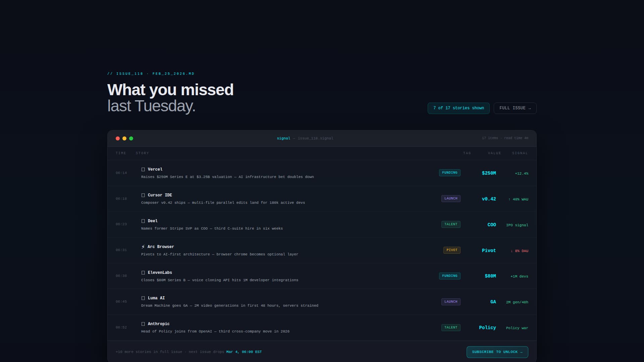Click the TALENT tag on Anthropic row
Viewport: 644px width, 362px height.
point(451,328)
